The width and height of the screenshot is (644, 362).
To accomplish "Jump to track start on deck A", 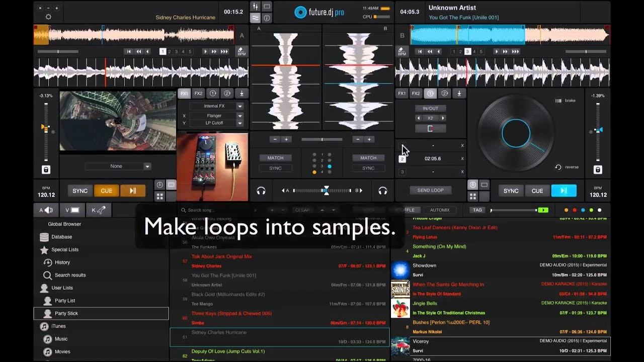I will tap(129, 51).
